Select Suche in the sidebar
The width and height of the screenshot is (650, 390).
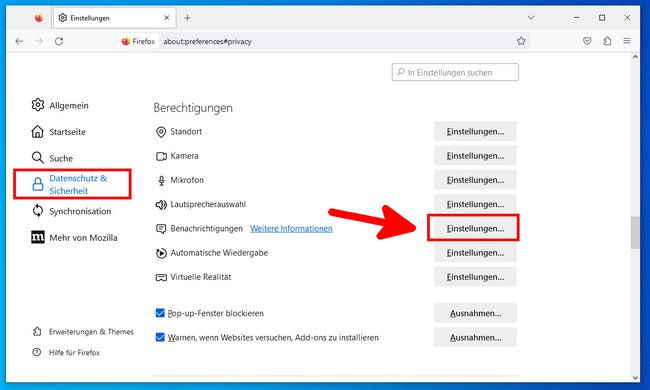tap(52, 158)
